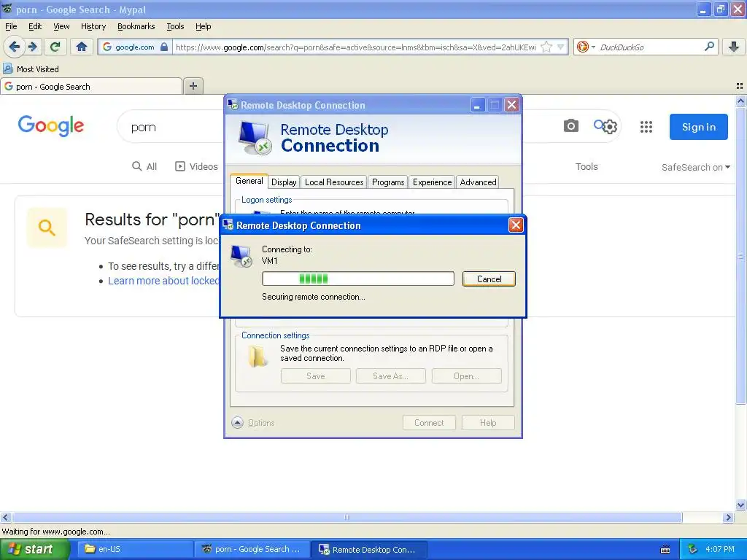Open the Downloads arrow icon
The height and width of the screenshot is (560, 747).
(734, 47)
